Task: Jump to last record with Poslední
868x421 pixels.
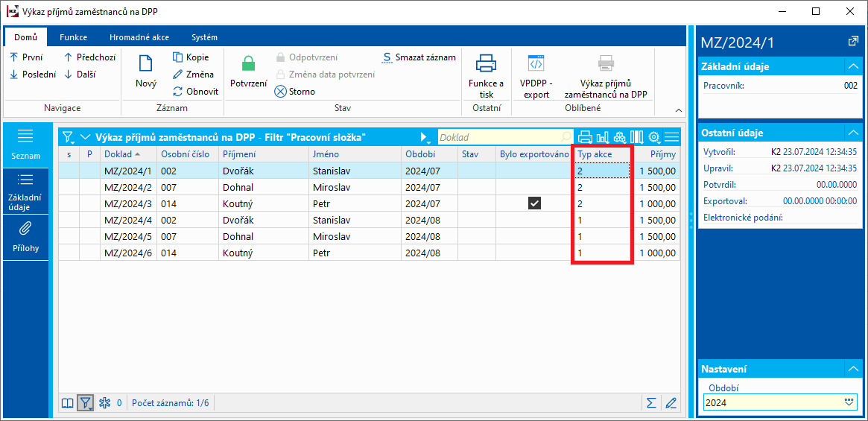Action: tap(33, 75)
